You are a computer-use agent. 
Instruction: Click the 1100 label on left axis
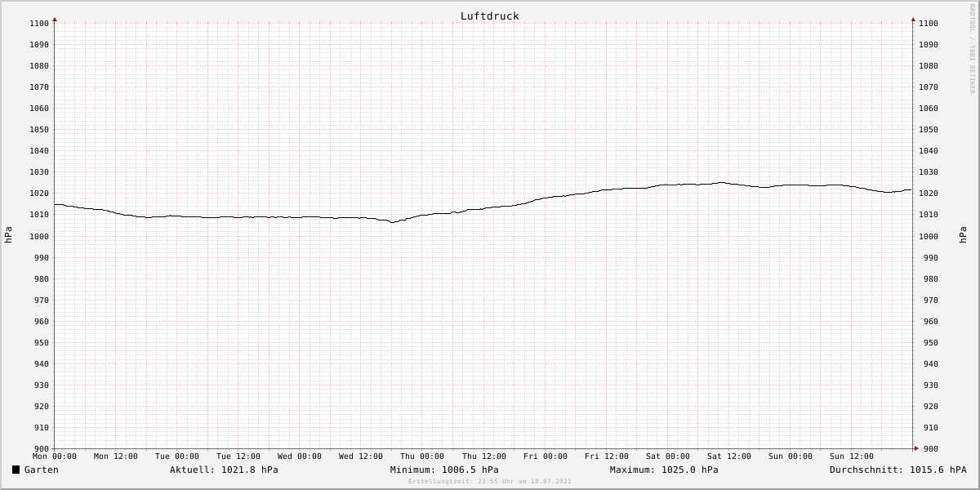click(39, 24)
